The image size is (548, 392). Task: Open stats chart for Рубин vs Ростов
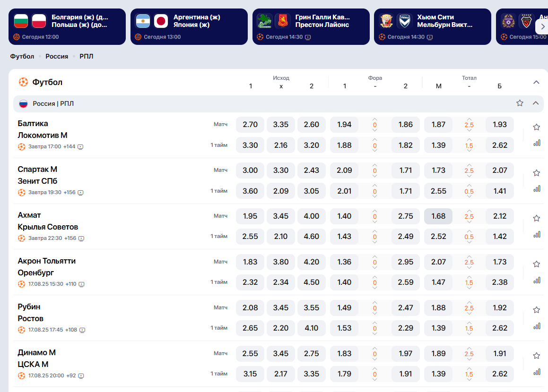(x=537, y=326)
